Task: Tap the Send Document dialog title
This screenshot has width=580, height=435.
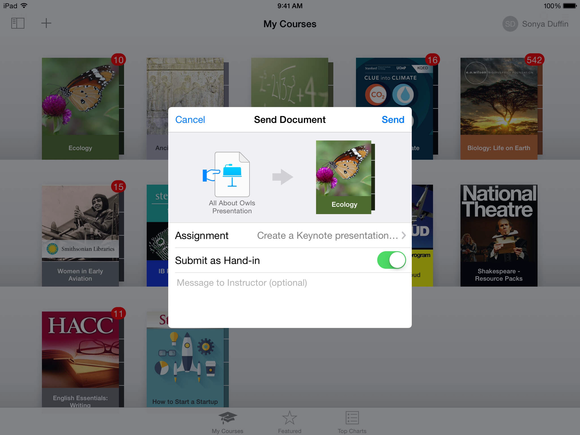Action: 290,119
